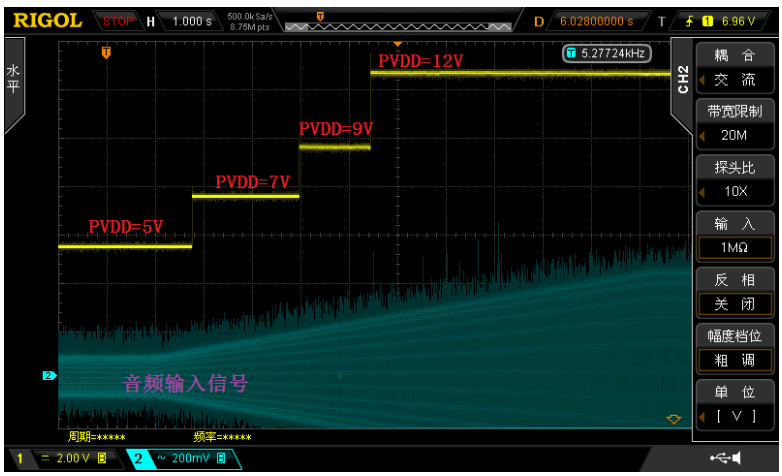The height and width of the screenshot is (476, 782).
Task: Click the 音频输入信号 annotation text
Action: [185, 384]
